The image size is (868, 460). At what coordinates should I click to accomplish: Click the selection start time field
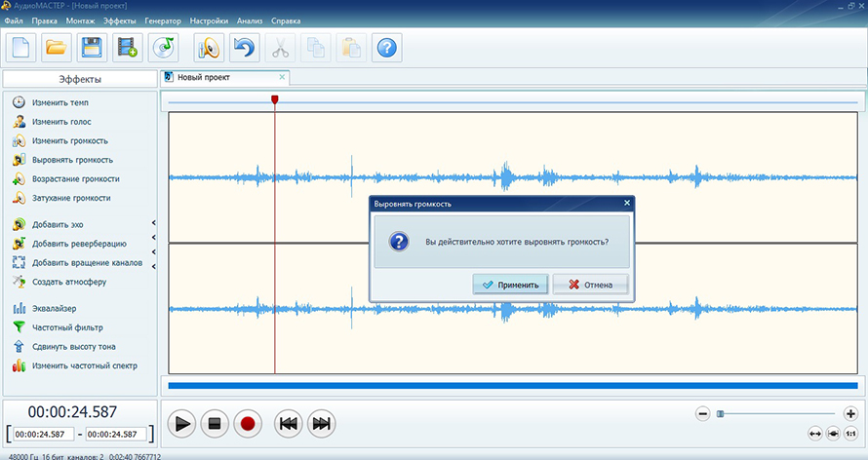41,434
